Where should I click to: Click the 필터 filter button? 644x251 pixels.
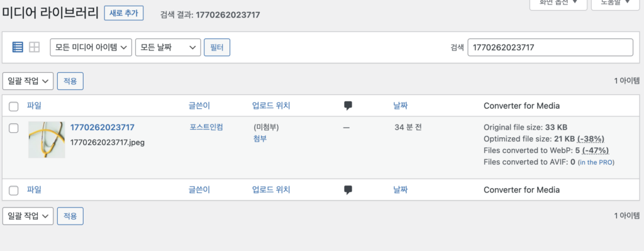pyautogui.click(x=217, y=47)
